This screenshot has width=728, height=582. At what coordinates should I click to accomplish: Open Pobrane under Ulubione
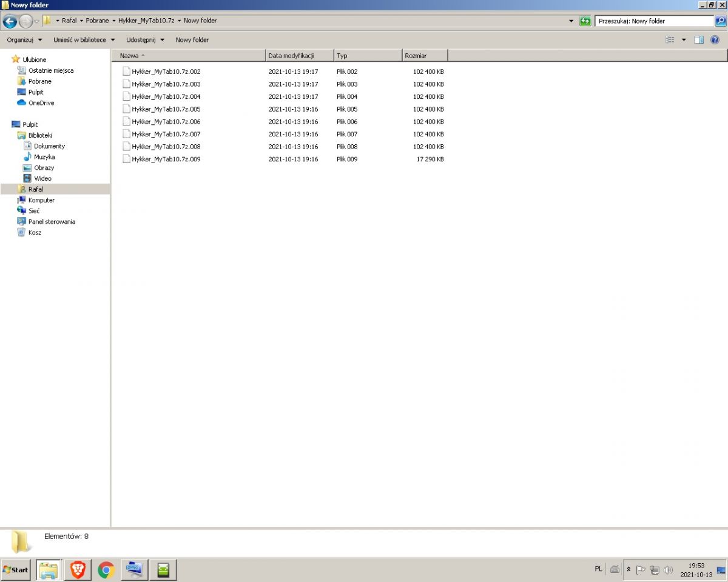39,81
